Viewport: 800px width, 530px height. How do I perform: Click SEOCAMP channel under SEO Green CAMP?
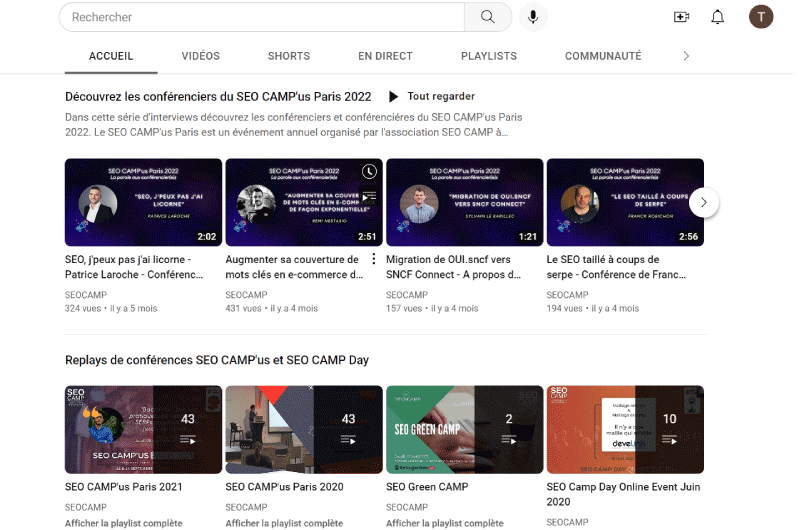pos(407,508)
